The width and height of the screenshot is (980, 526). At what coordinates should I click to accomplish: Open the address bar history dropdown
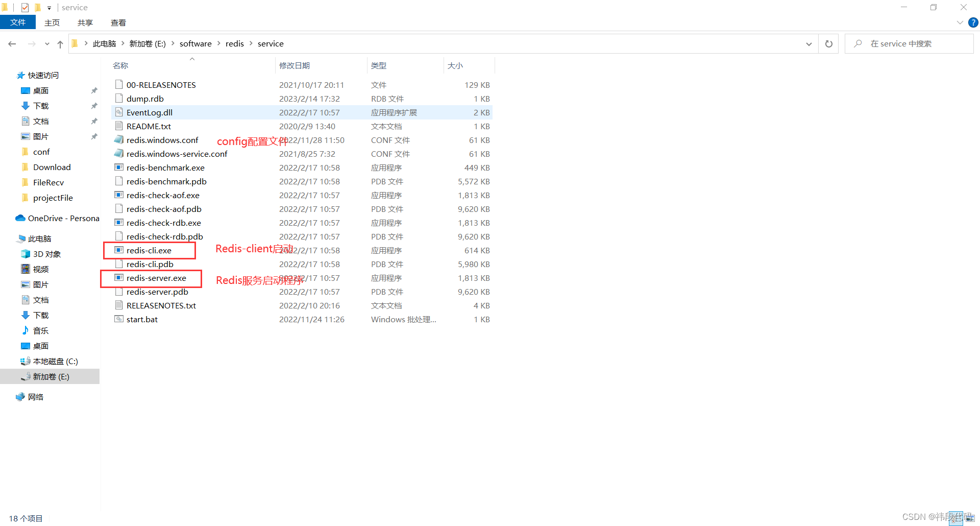809,44
